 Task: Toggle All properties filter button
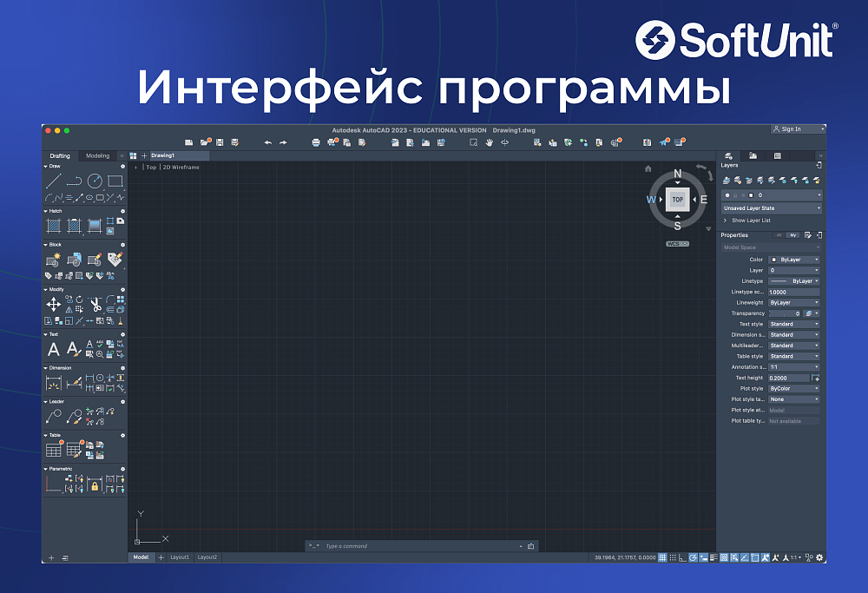click(779, 235)
